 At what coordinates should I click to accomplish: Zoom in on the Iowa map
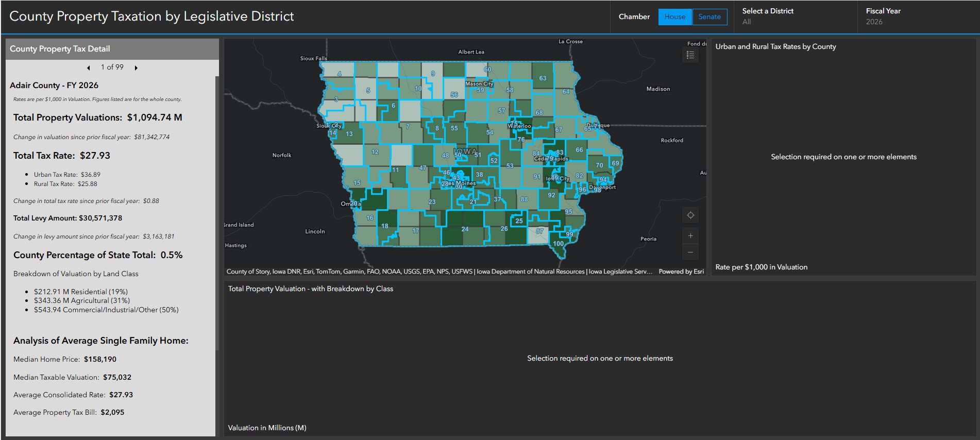click(x=690, y=236)
